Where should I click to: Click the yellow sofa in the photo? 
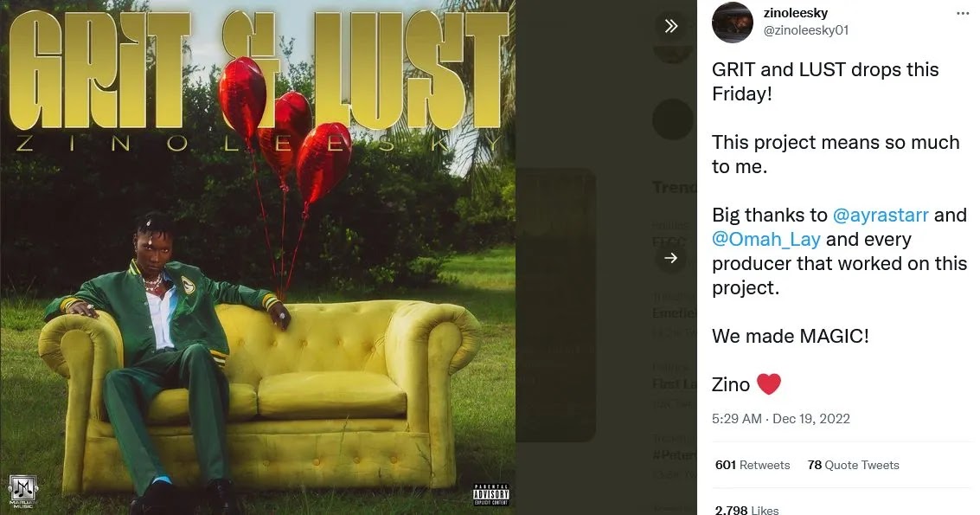point(259,394)
